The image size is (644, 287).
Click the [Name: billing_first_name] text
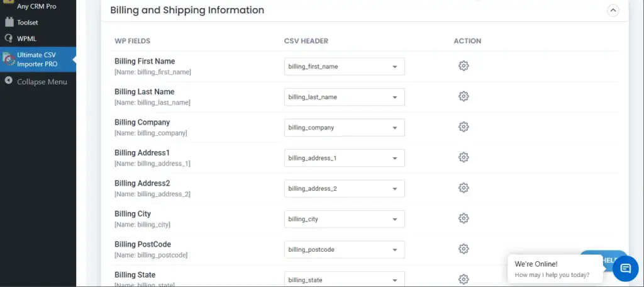pos(153,72)
